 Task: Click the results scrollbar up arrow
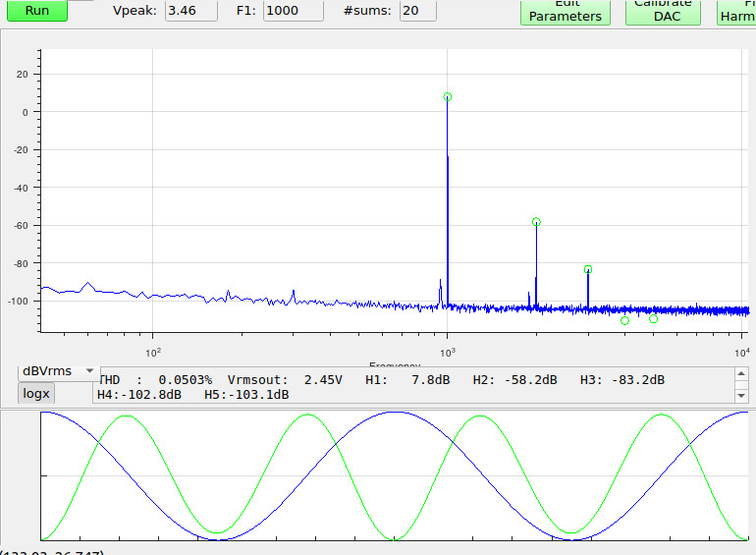click(x=741, y=373)
